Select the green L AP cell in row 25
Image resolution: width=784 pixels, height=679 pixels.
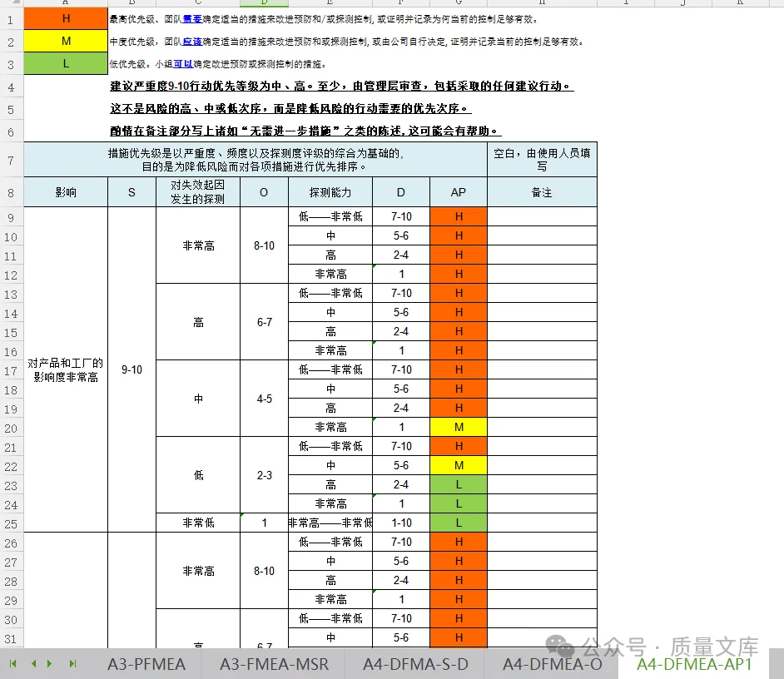point(459,523)
